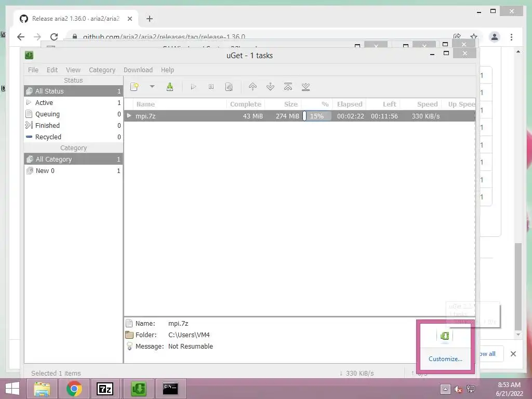Click the Move Down toolbar icon
532x399 pixels.
coord(270,87)
